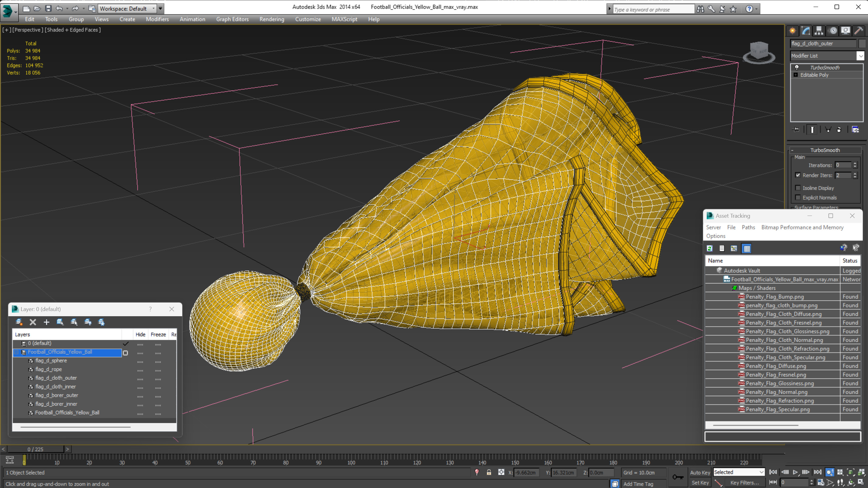Switch Asset Tracking to Table View icon
The width and height of the screenshot is (868, 488).
click(x=747, y=248)
